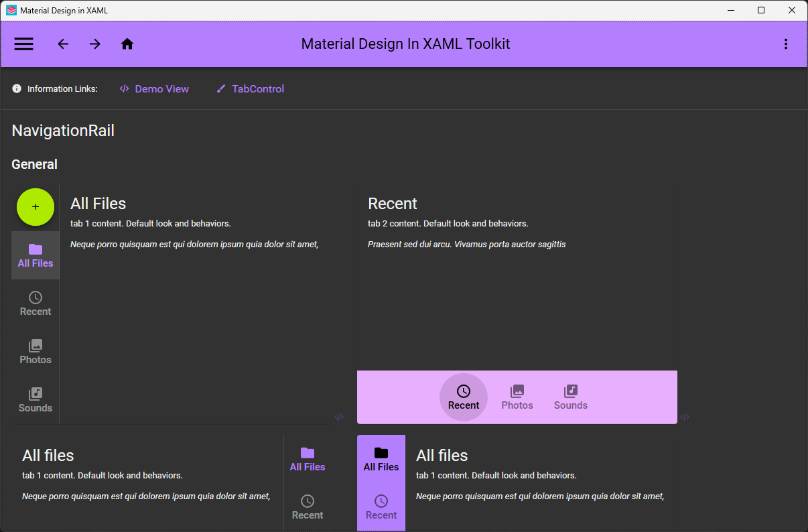The image size is (808, 532).
Task: Click the Information Links info icon
Action: (x=17, y=88)
